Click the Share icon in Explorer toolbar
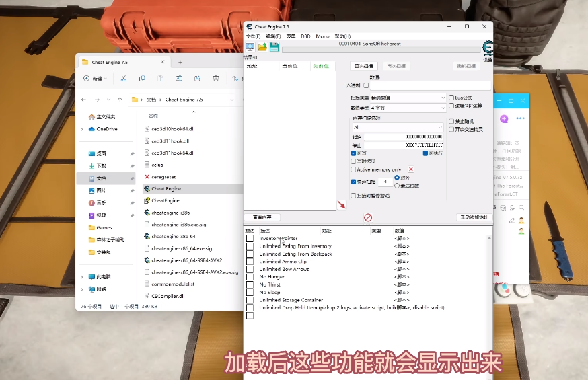 click(197, 78)
